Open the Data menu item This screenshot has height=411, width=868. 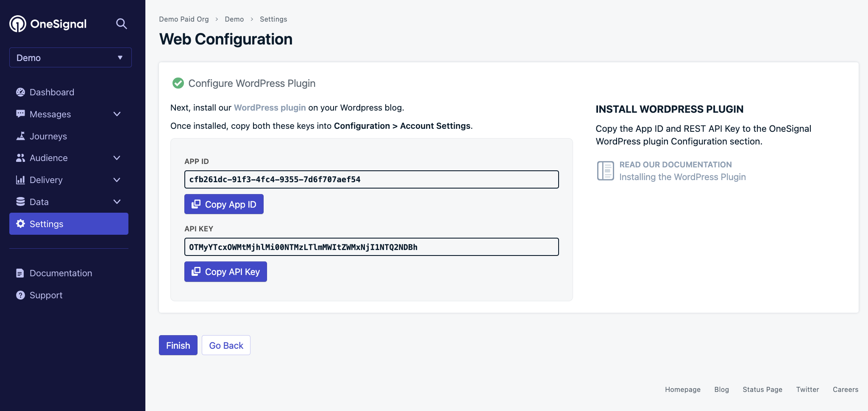coord(39,202)
